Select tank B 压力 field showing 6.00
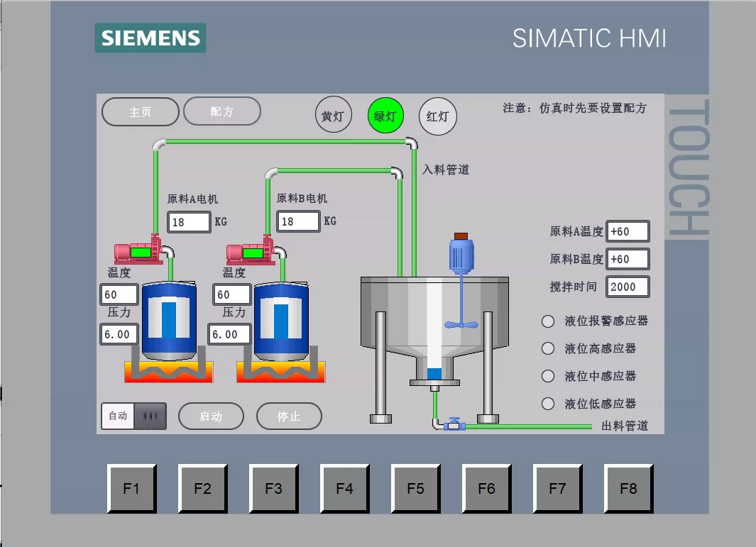This screenshot has height=547, width=756. [229, 334]
